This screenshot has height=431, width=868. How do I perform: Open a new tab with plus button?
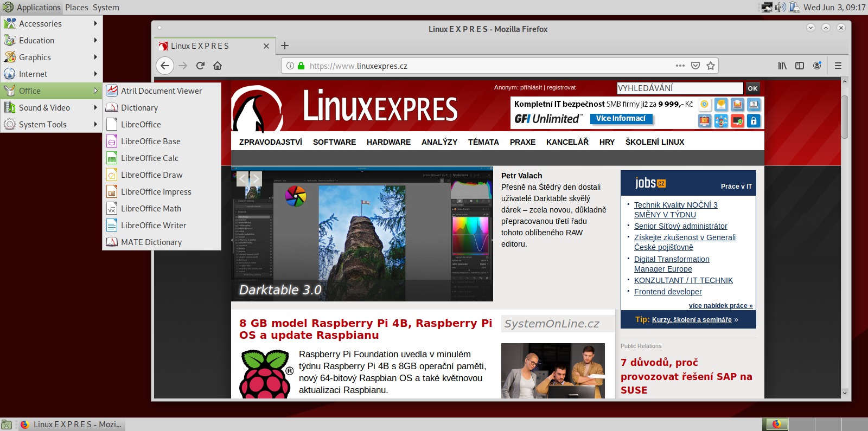tap(285, 46)
